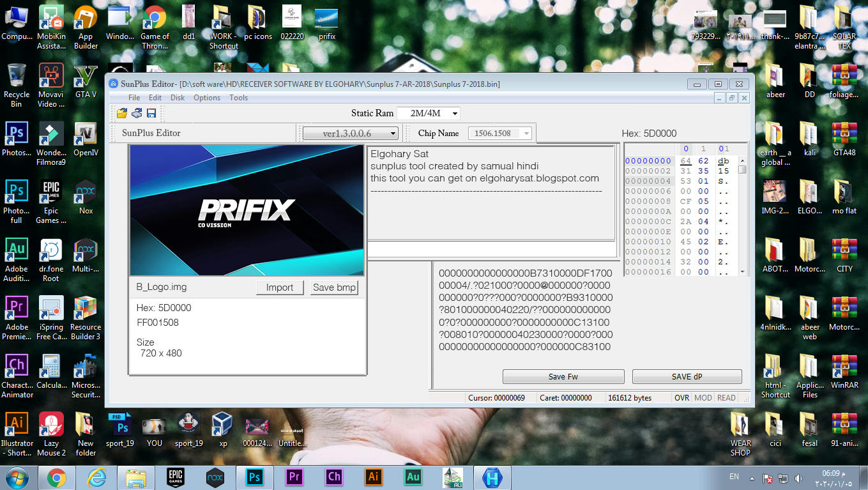Select the Adobe Premiere desktop icon
868x490 pixels.
(x=17, y=318)
